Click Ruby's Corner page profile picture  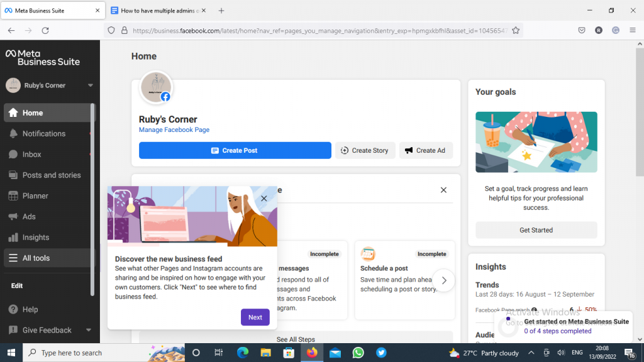pyautogui.click(x=156, y=87)
